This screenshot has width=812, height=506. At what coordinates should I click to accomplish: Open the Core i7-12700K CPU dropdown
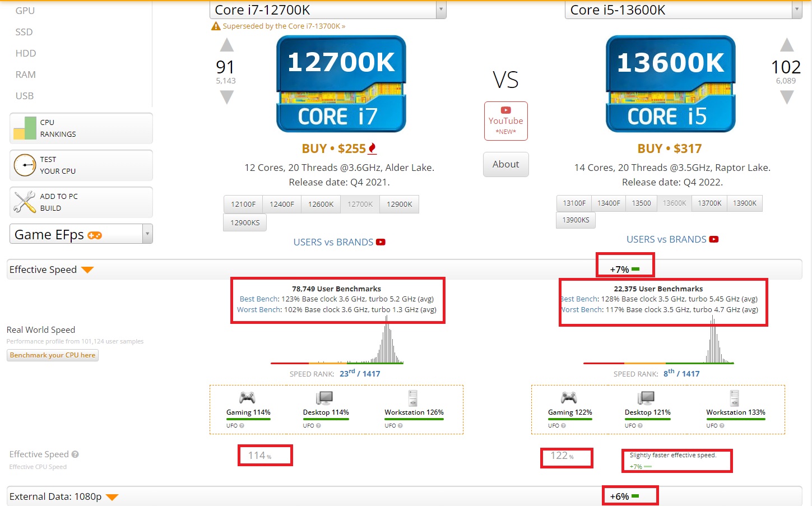tap(328, 10)
